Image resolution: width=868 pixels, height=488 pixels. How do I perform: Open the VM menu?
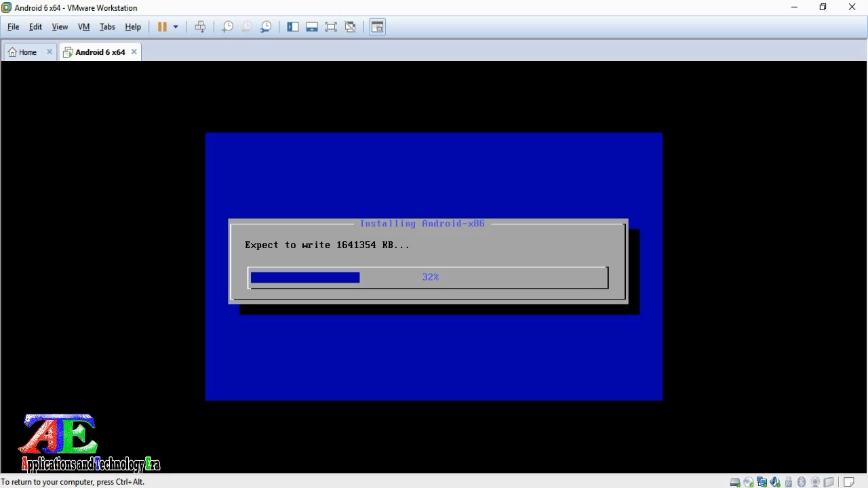click(84, 27)
